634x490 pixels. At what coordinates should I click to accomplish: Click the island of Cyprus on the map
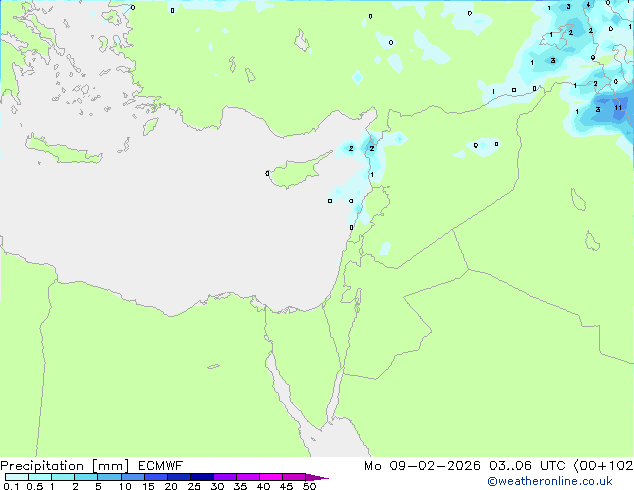click(297, 173)
